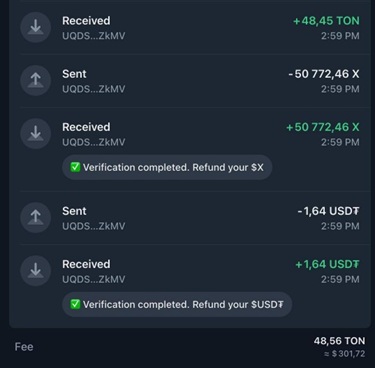This screenshot has width=375, height=368.
Task: Select the address under Sent -1,64 USDT
Action: (x=94, y=226)
